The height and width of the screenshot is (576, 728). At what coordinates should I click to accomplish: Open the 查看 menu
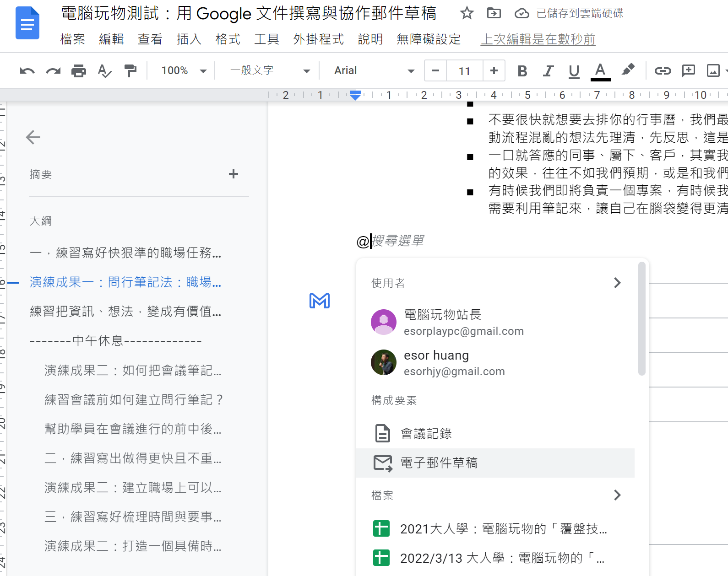150,39
